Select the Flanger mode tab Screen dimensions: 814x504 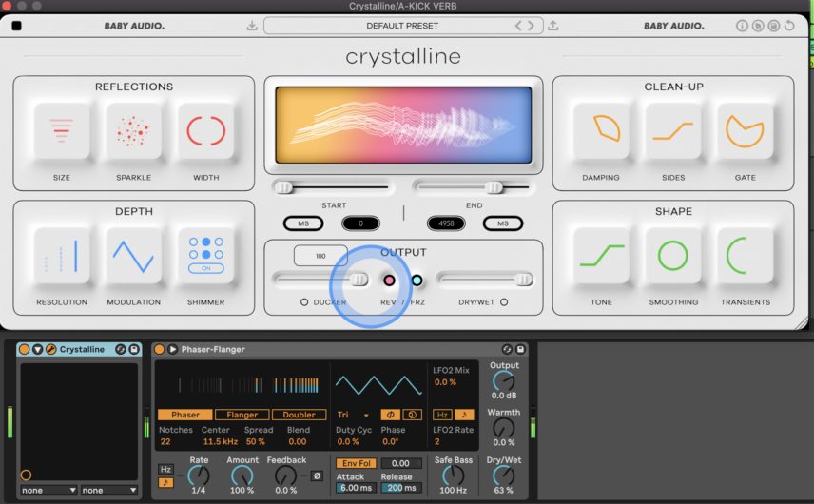(x=242, y=415)
